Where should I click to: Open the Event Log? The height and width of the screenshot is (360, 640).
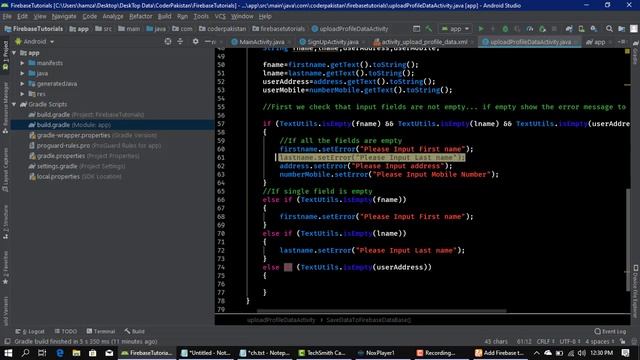(610, 331)
